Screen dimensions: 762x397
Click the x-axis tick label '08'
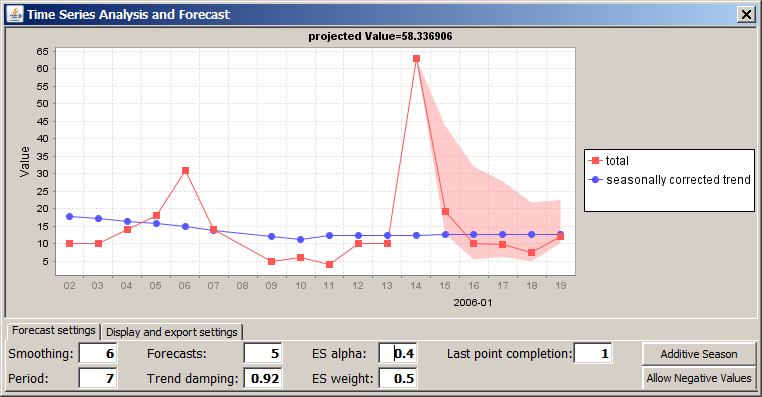click(242, 286)
